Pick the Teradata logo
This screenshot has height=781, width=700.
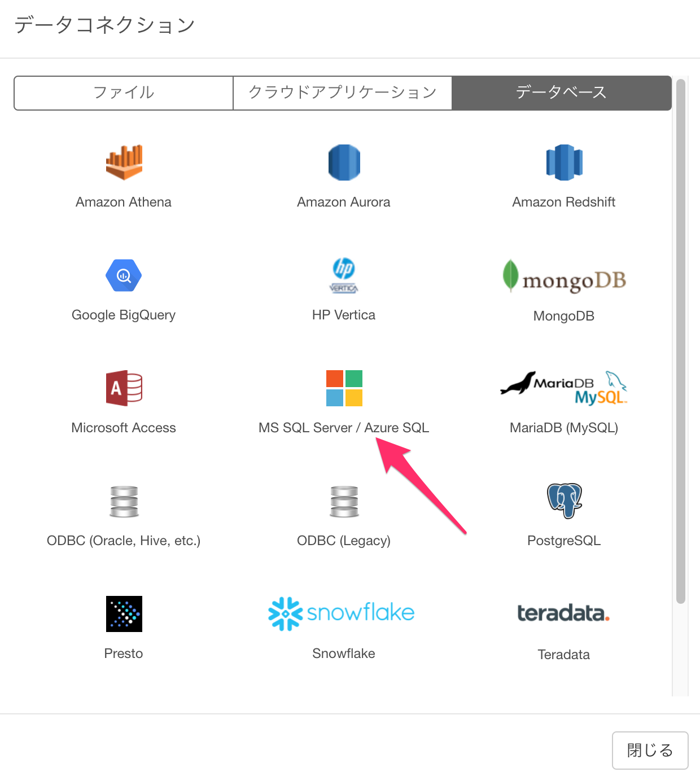point(563,613)
